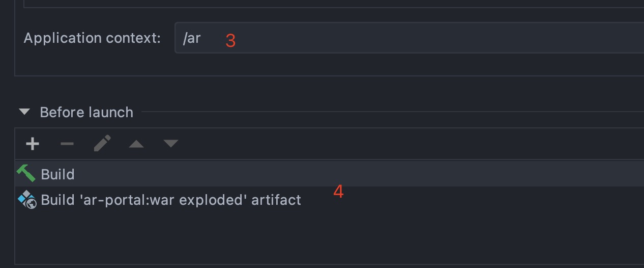Click the green hammer Build icon

[x=26, y=174]
